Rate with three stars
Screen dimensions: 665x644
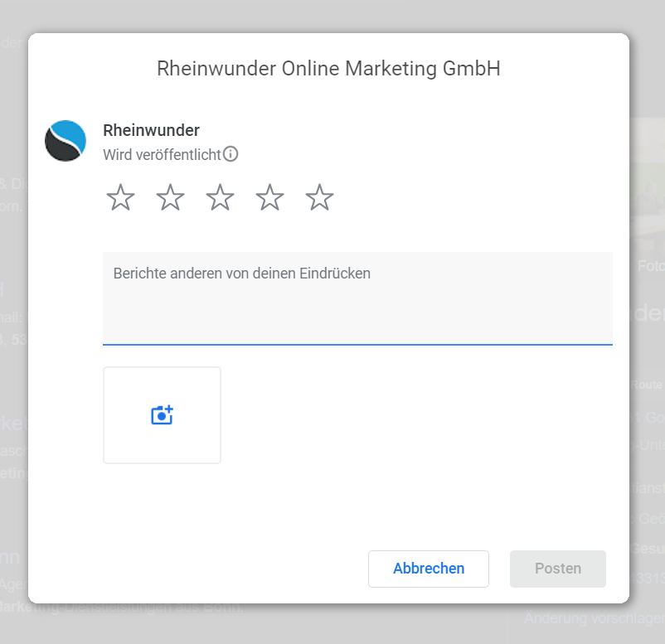[x=220, y=197]
